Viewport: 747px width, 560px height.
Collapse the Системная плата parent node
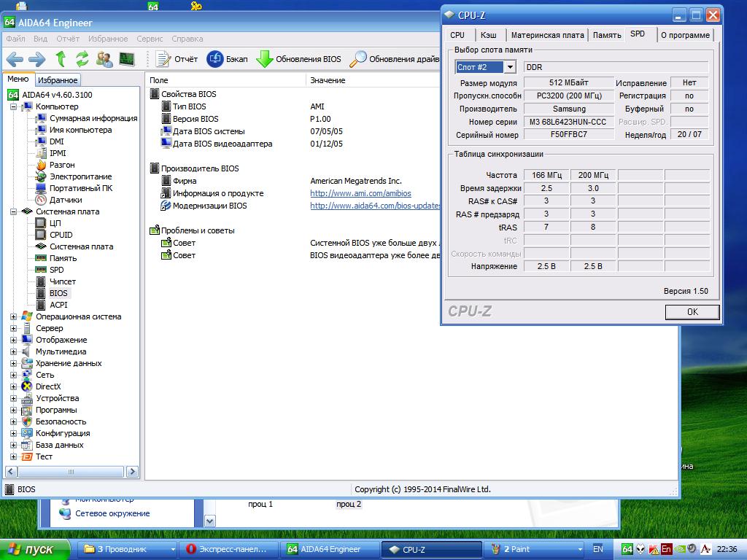pyautogui.click(x=13, y=211)
